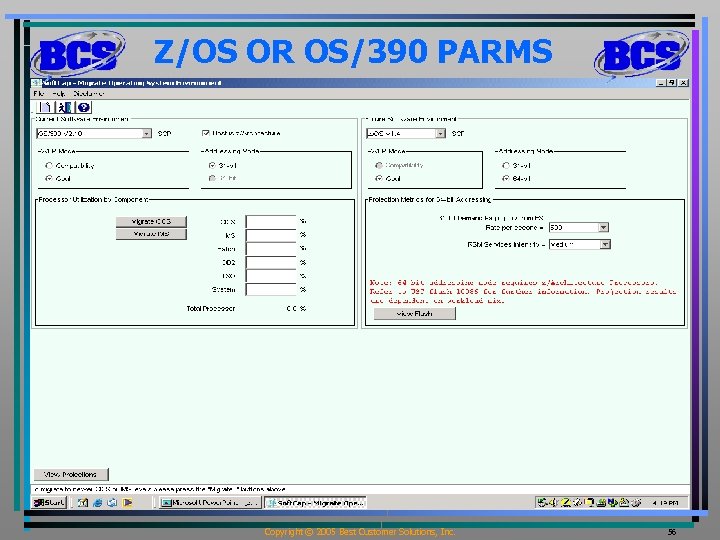Image resolution: width=720 pixels, height=540 pixels.
Task: Expand the future z/OS version dropdown
Action: pos(440,133)
